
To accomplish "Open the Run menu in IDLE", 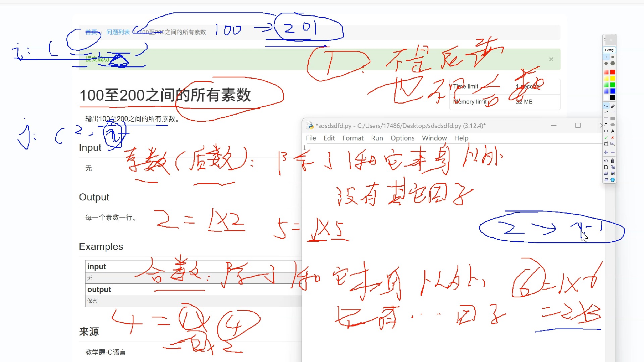I will pos(377,138).
